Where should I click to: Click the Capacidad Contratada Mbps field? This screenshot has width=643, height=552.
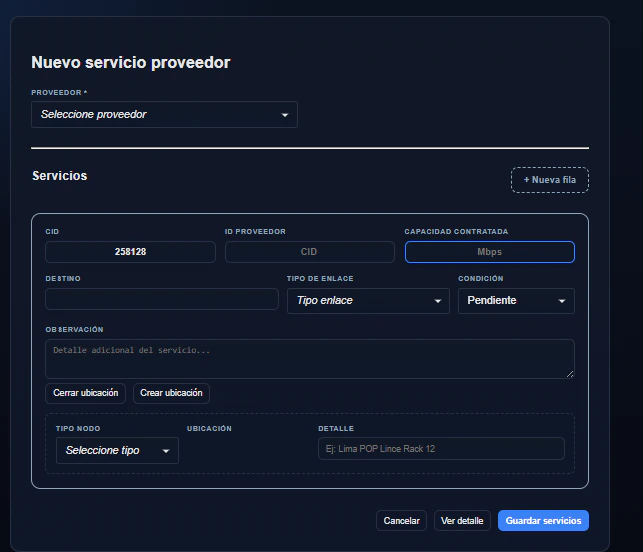490,252
